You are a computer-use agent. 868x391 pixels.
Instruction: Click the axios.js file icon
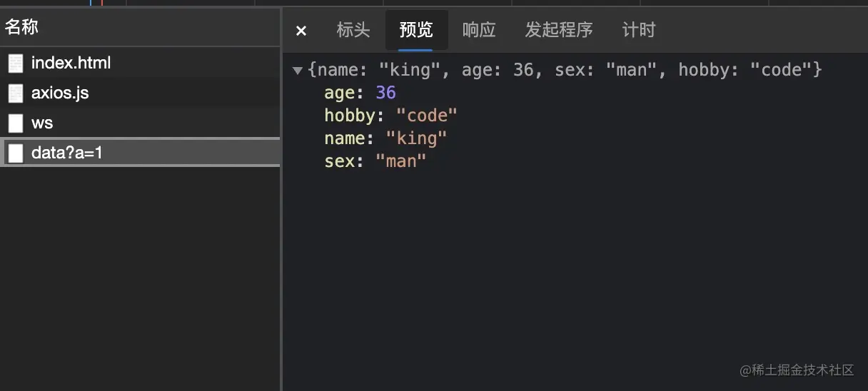pyautogui.click(x=16, y=93)
